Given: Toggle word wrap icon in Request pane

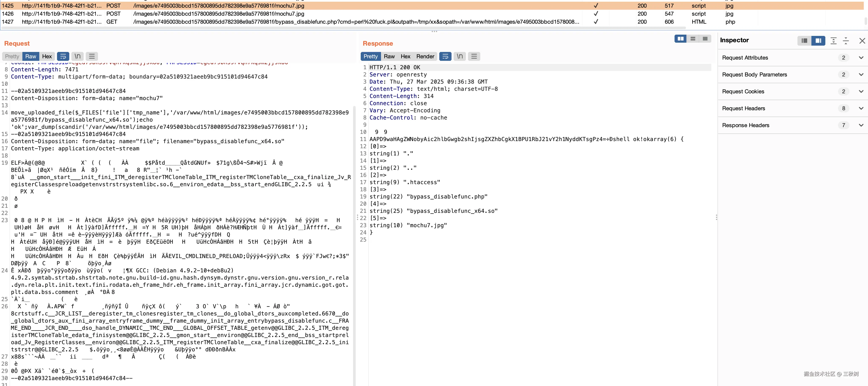Looking at the screenshot, I should click(63, 56).
